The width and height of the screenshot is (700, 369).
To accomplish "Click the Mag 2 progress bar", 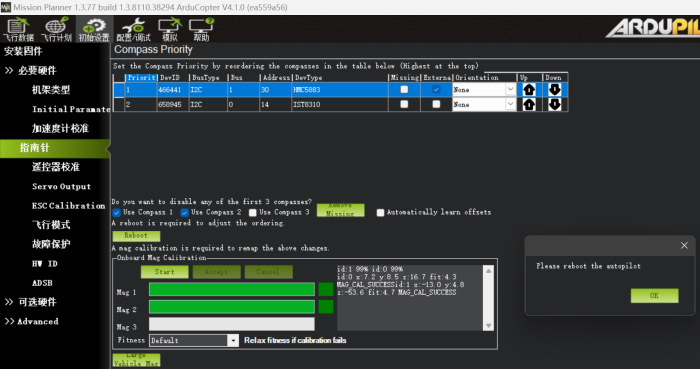I will click(232, 307).
